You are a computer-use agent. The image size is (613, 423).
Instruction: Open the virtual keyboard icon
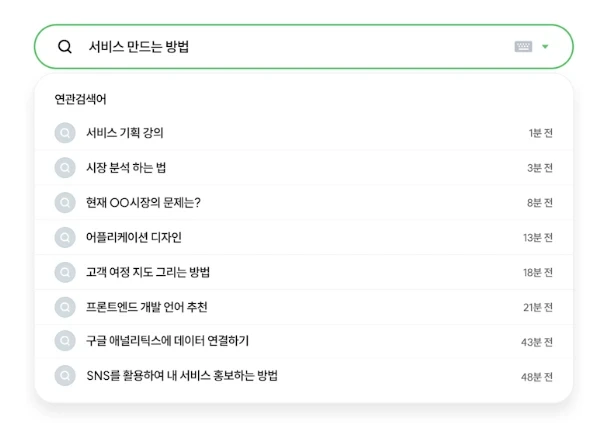tap(523, 47)
